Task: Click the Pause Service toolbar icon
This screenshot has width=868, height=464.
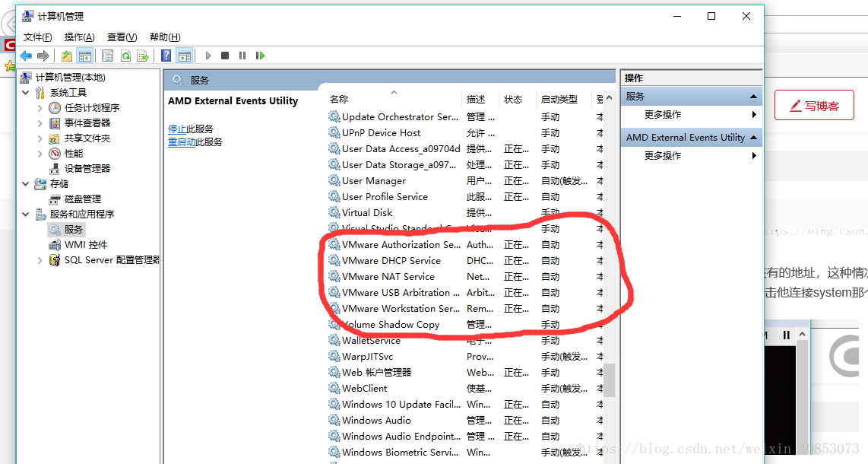Action: click(242, 56)
